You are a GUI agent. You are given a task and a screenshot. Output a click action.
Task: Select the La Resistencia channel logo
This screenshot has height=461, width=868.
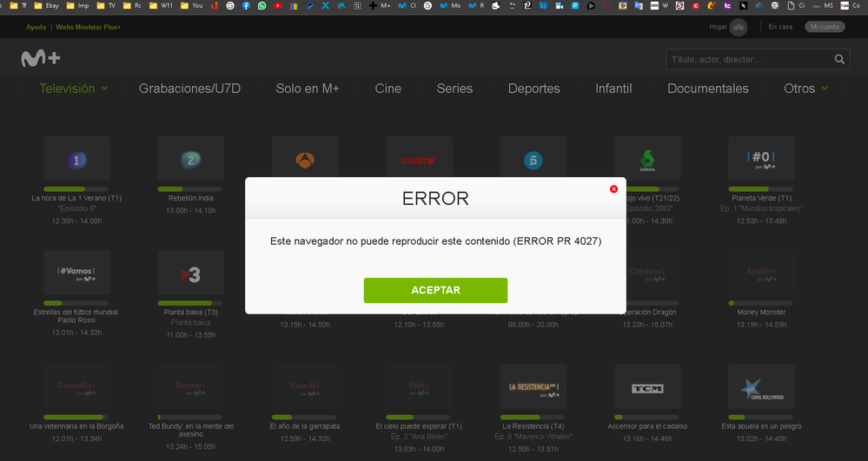(x=533, y=386)
